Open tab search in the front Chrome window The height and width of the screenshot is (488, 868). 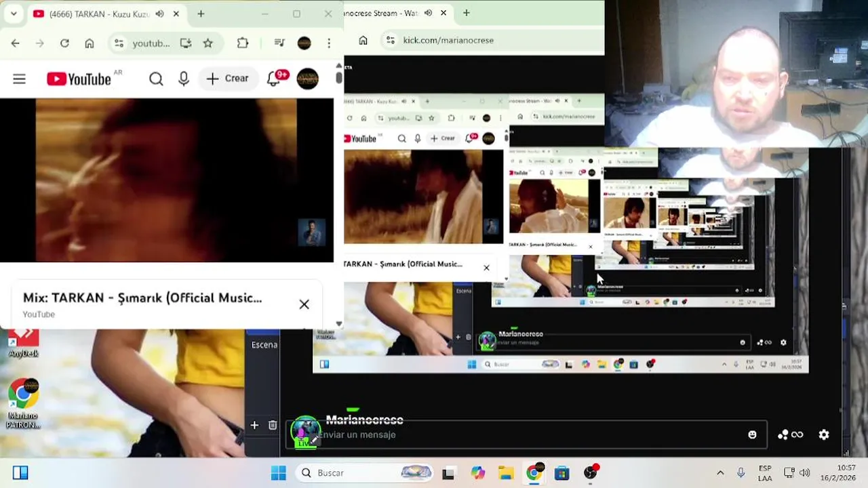point(14,14)
